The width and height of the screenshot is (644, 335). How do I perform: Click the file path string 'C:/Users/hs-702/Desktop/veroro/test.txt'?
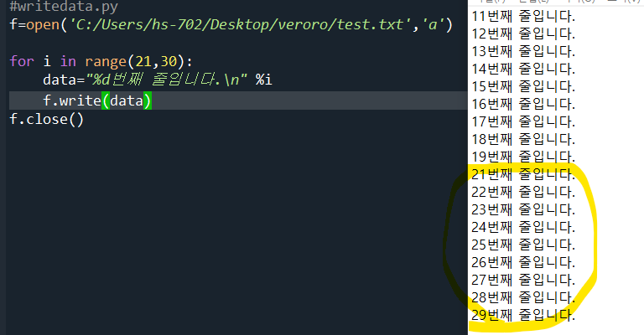coord(241,24)
